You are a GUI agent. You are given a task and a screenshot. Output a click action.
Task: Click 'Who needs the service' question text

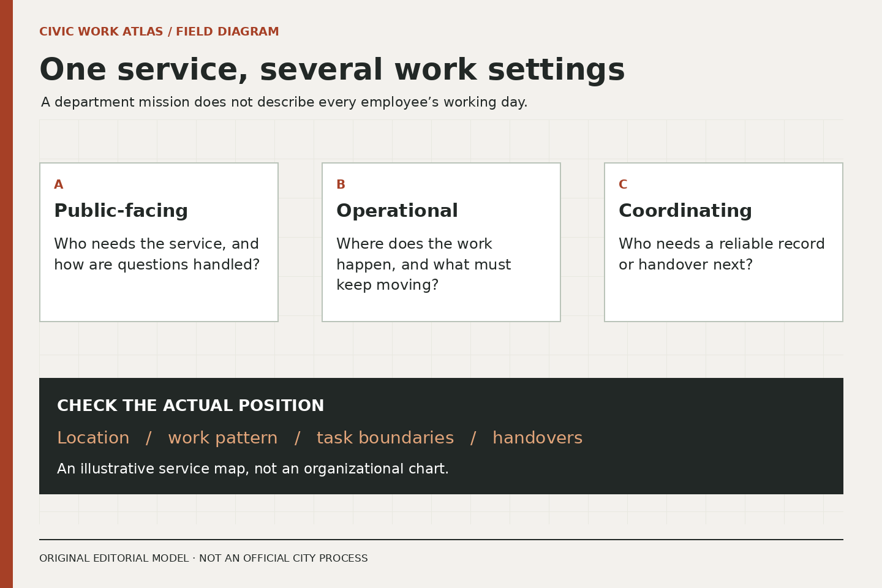coord(157,254)
